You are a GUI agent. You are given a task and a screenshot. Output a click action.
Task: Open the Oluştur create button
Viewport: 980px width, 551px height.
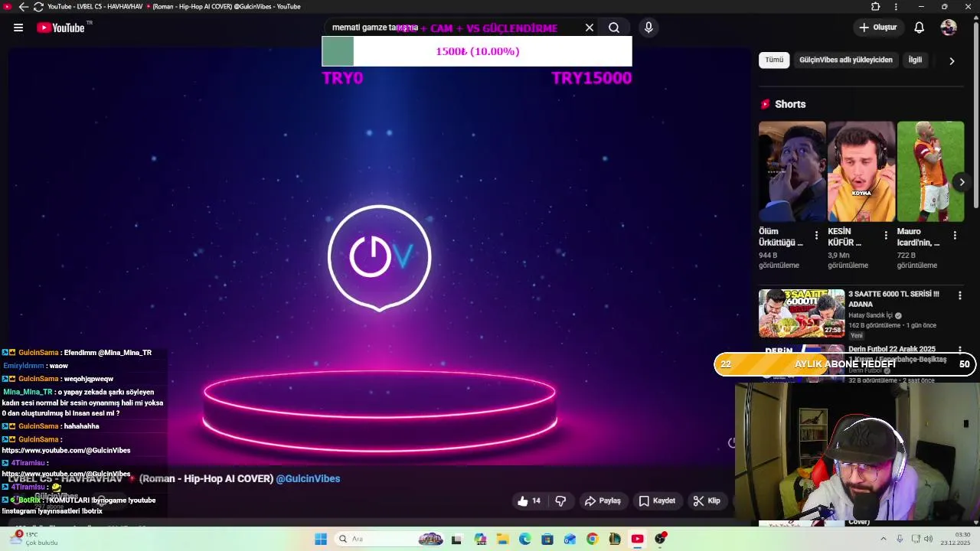(877, 28)
